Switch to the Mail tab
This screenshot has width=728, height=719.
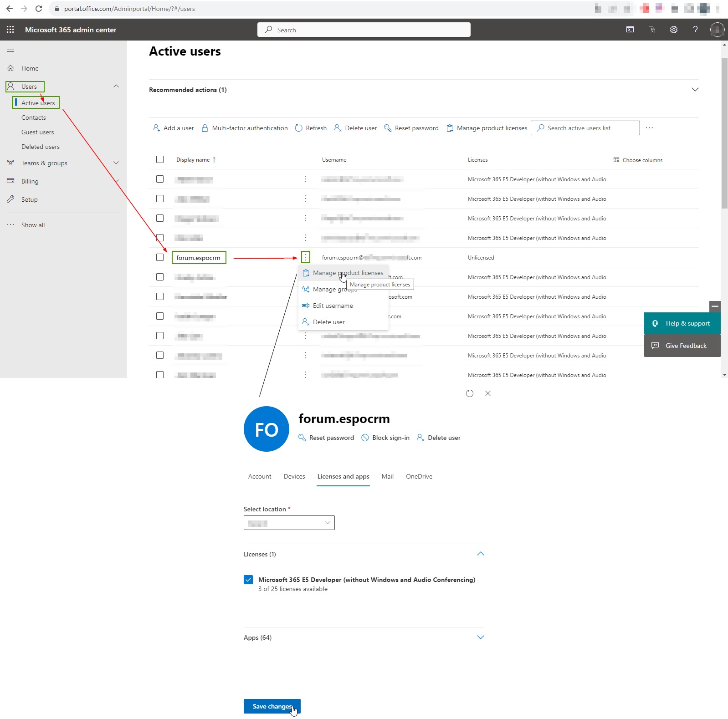(x=388, y=476)
